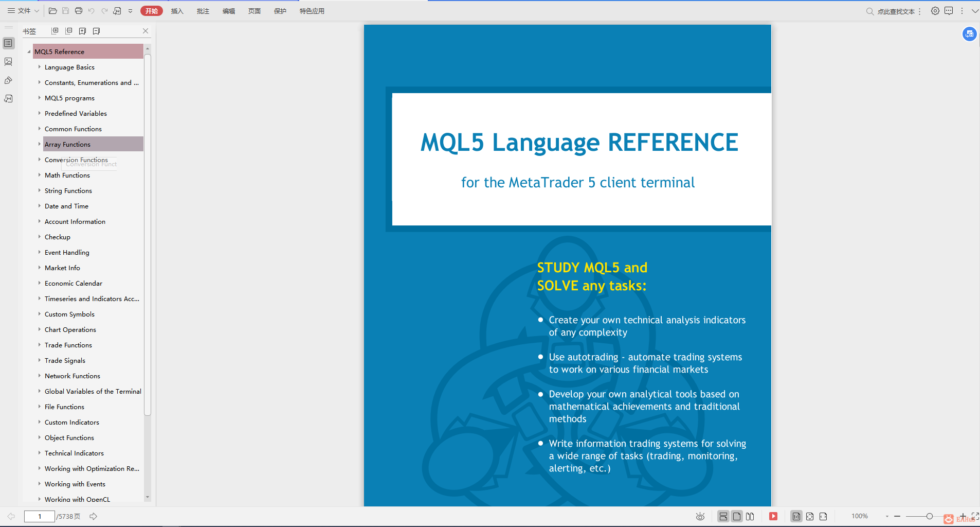Print the document using the printer icon
980x527 pixels.
(78, 11)
